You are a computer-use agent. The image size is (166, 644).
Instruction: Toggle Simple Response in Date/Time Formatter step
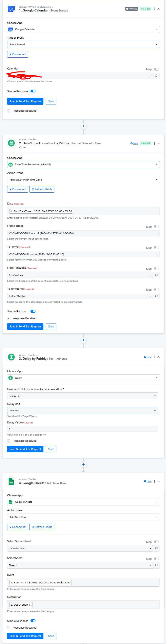[33, 311]
